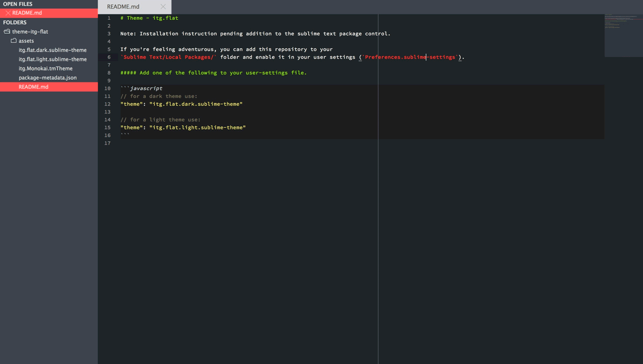643x364 pixels.
Task: Open itg.Monokai.tmTheme file
Action: (x=46, y=69)
